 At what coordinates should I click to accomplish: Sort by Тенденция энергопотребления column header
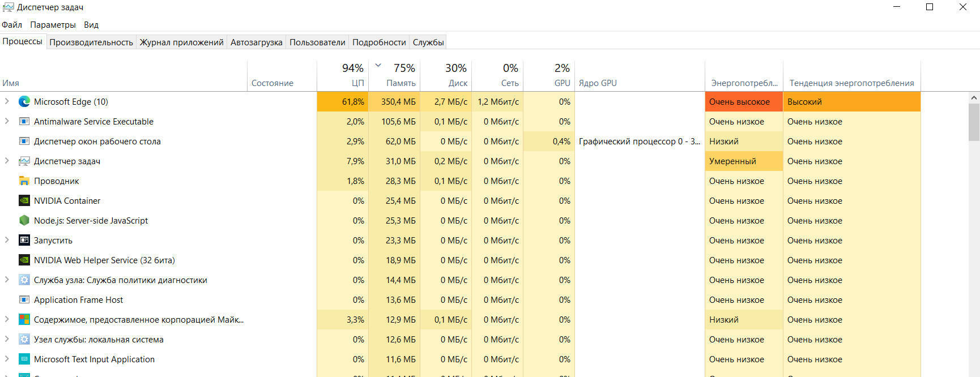[852, 76]
